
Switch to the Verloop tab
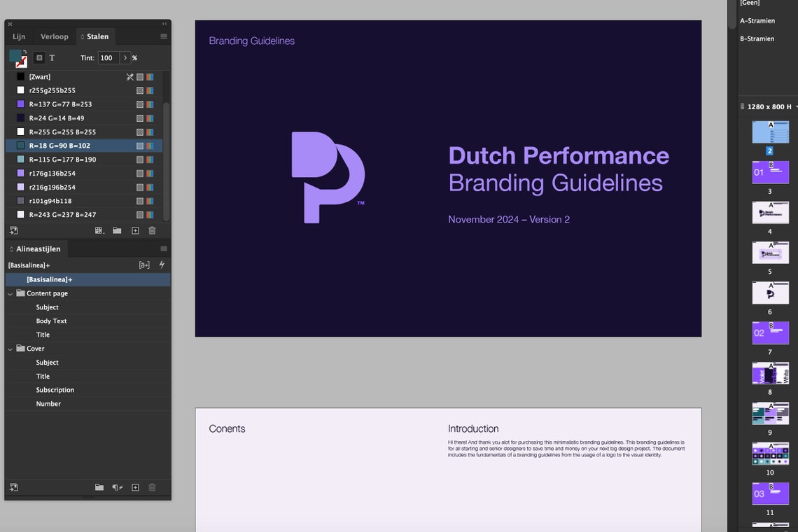(x=54, y=36)
